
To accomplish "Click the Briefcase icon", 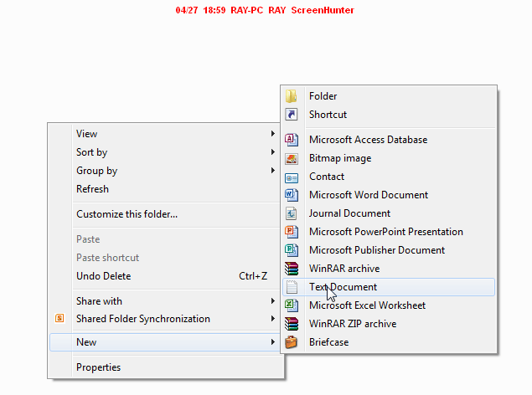I will pos(291,342).
